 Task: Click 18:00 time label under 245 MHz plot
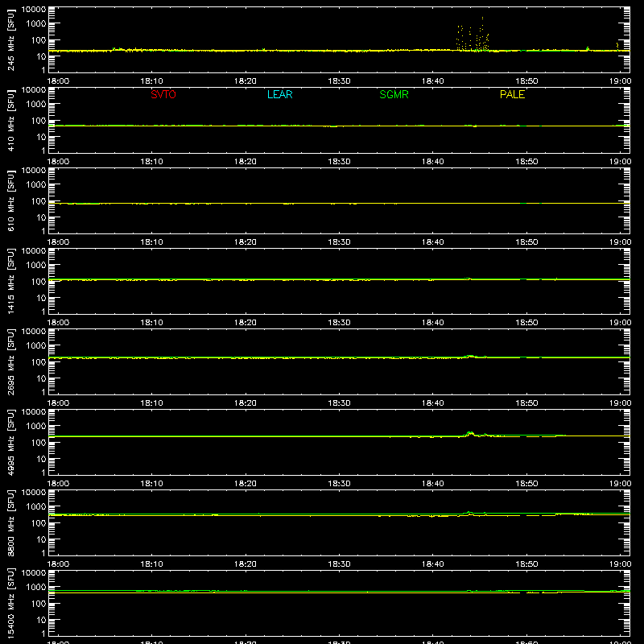coord(58,81)
